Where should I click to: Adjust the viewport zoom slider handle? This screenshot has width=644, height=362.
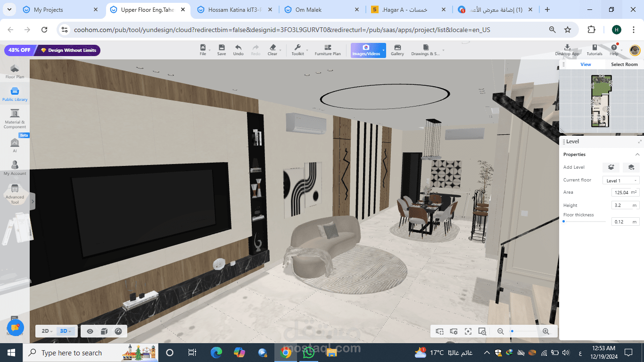(x=512, y=331)
